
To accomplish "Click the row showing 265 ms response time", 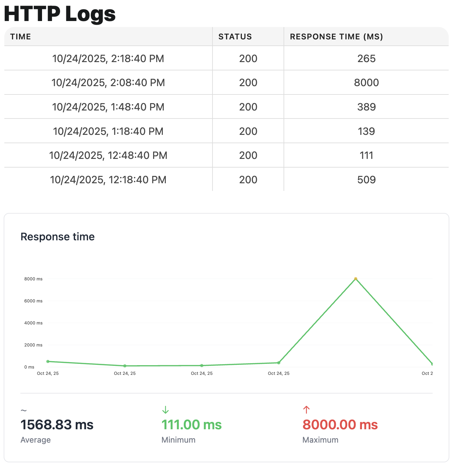I will pos(229,58).
